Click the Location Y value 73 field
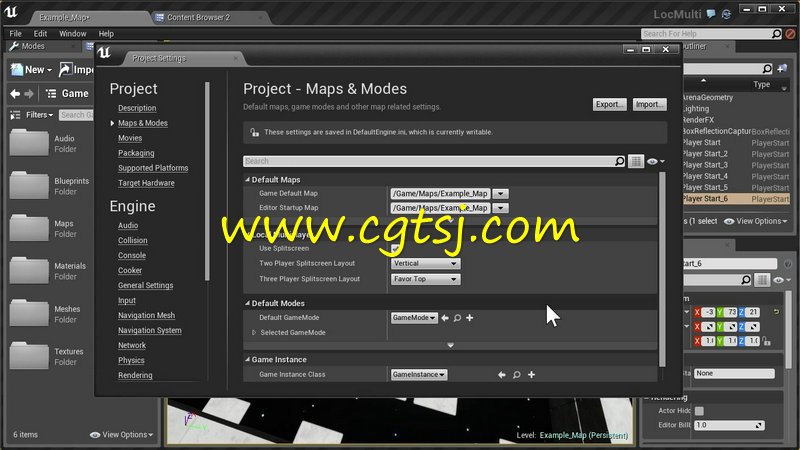 pos(732,312)
